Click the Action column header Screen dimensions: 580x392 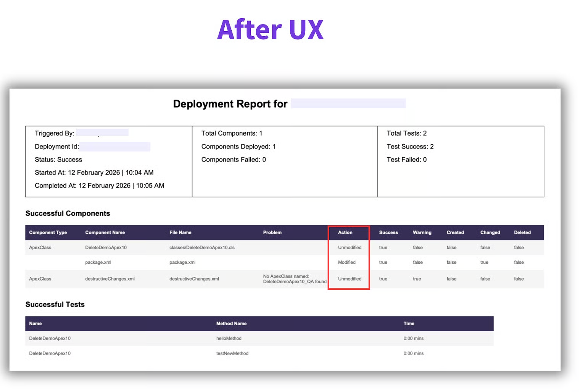pos(345,232)
